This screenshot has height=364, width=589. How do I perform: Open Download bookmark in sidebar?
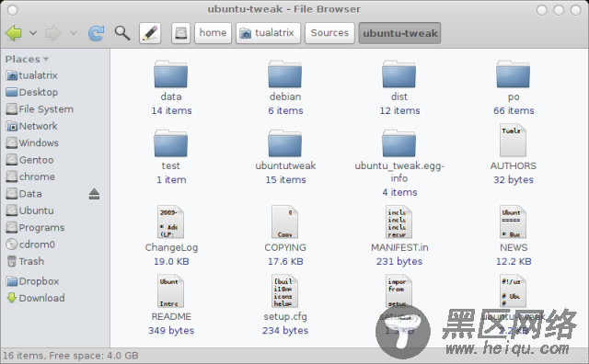click(36, 298)
